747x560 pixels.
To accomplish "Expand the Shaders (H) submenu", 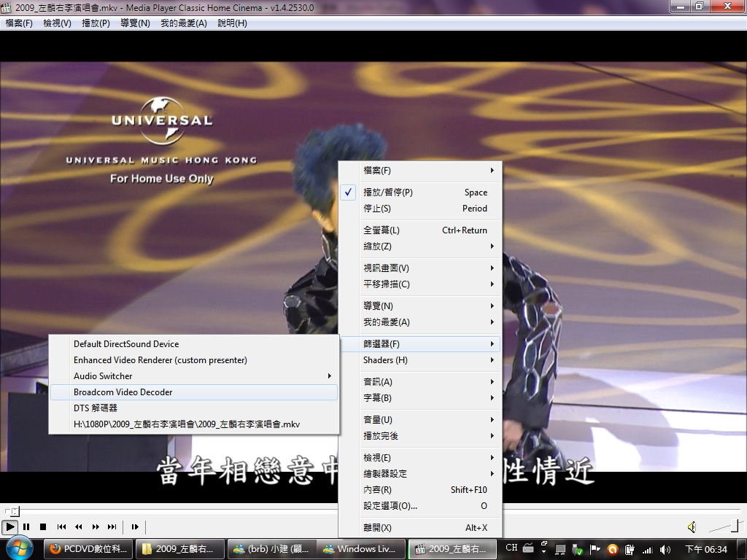I will [420, 360].
